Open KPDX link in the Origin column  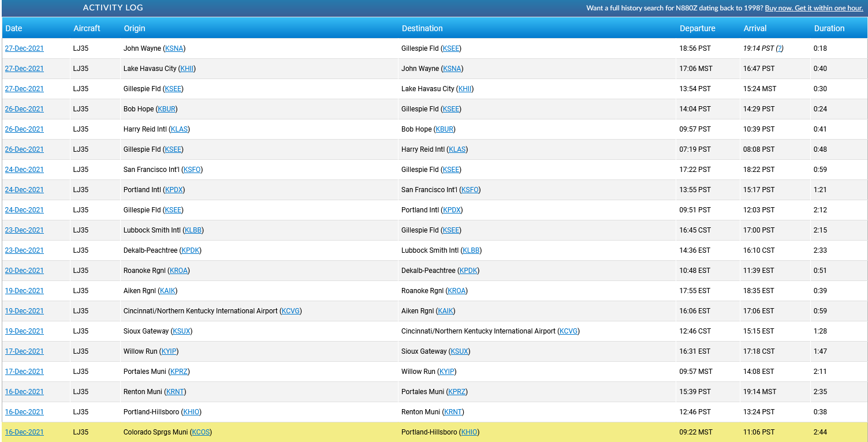[x=174, y=190]
